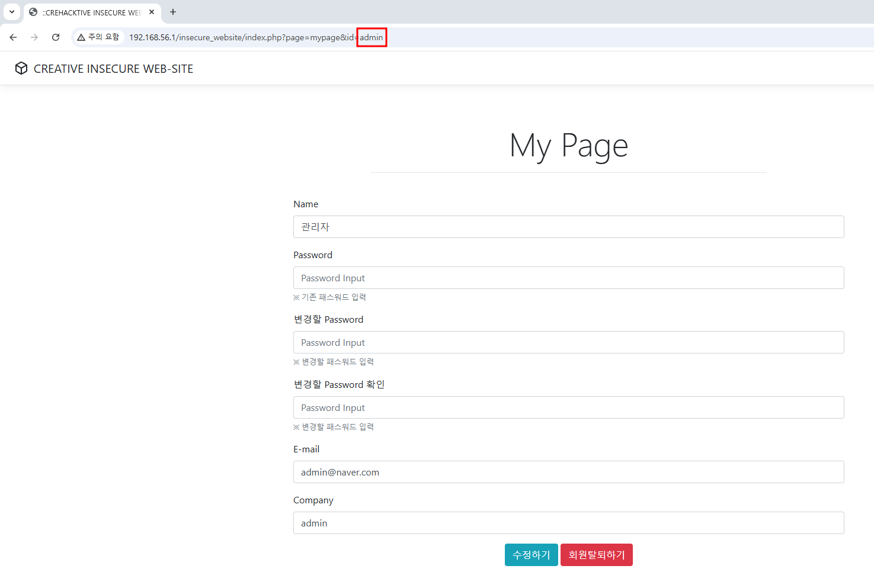The width and height of the screenshot is (874, 588).
Task: Open the tab search dropdown arrow
Action: 12,12
